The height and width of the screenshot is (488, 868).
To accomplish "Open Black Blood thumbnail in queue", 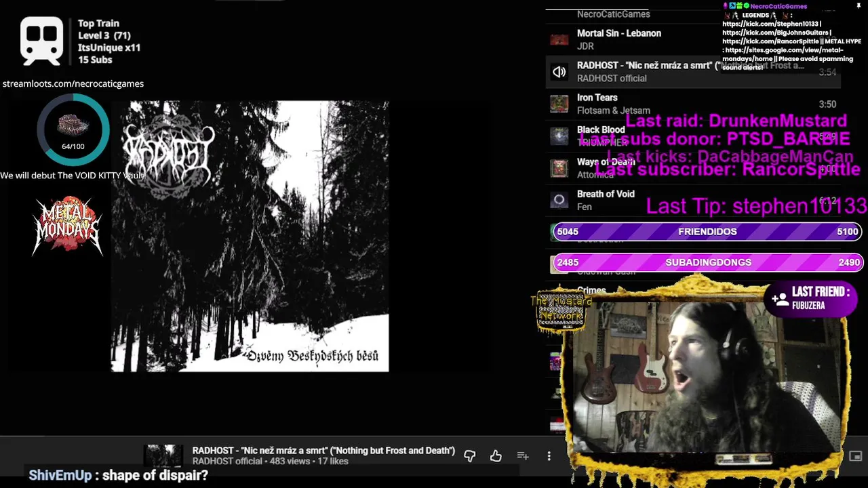I will [x=559, y=136].
